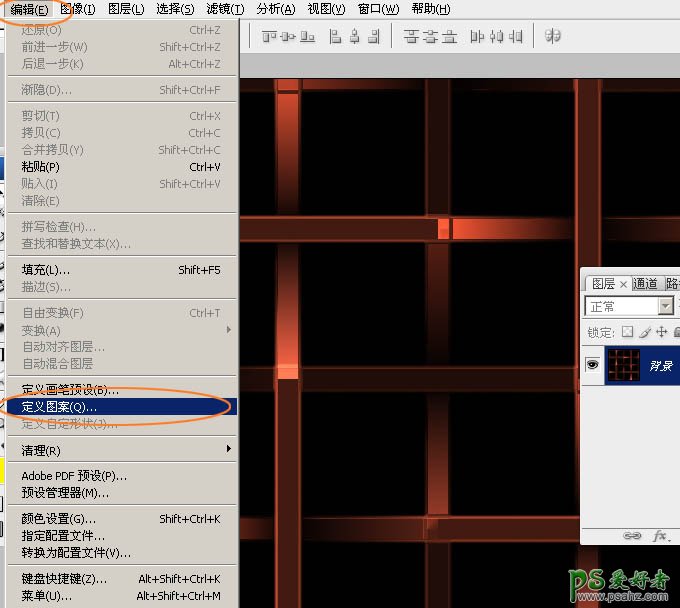Click 预设管理器(M)... menu entry
The height and width of the screenshot is (608, 680).
tap(66, 492)
